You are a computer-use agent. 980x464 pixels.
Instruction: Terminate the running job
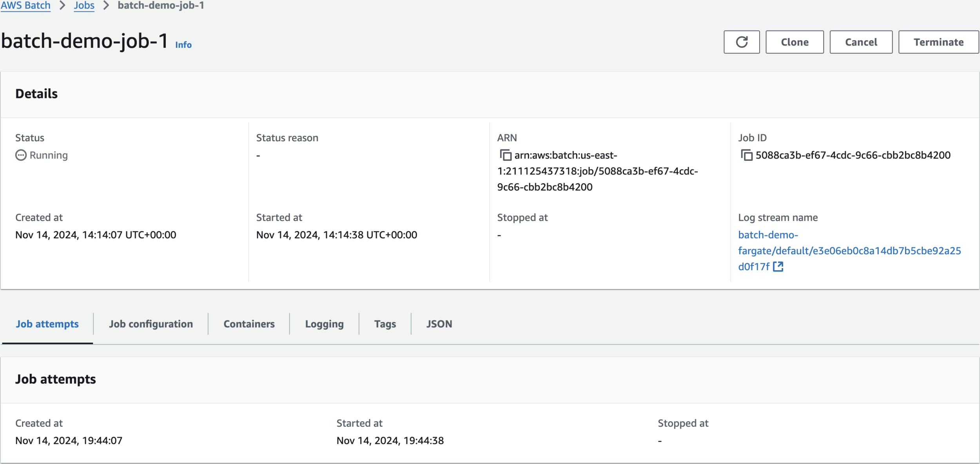point(938,42)
